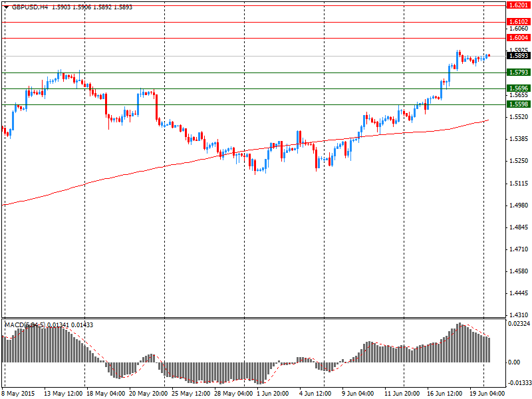Click the 9 Jun 04:00 time label
Image resolution: width=532 pixels, height=399 pixels.
(358, 394)
